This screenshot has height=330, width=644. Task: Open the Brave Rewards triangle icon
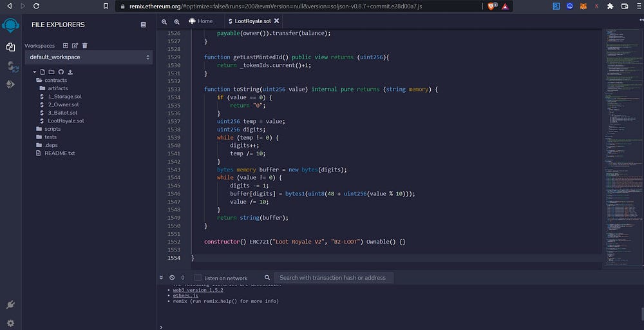pyautogui.click(x=505, y=6)
